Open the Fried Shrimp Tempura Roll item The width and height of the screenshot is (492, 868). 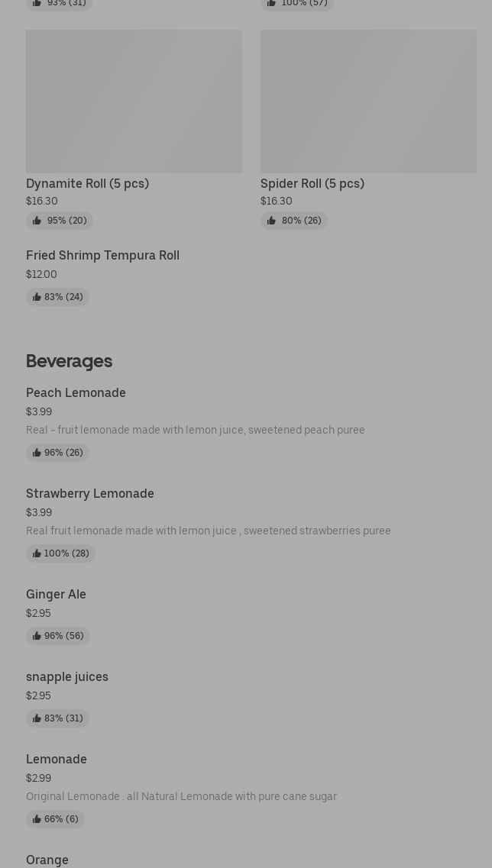(102, 255)
